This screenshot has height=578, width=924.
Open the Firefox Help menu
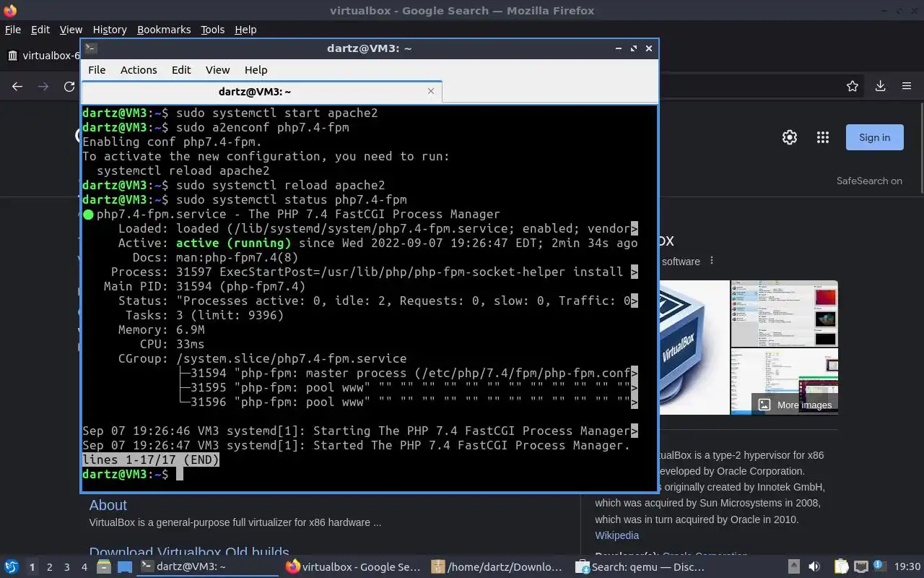[x=245, y=30]
